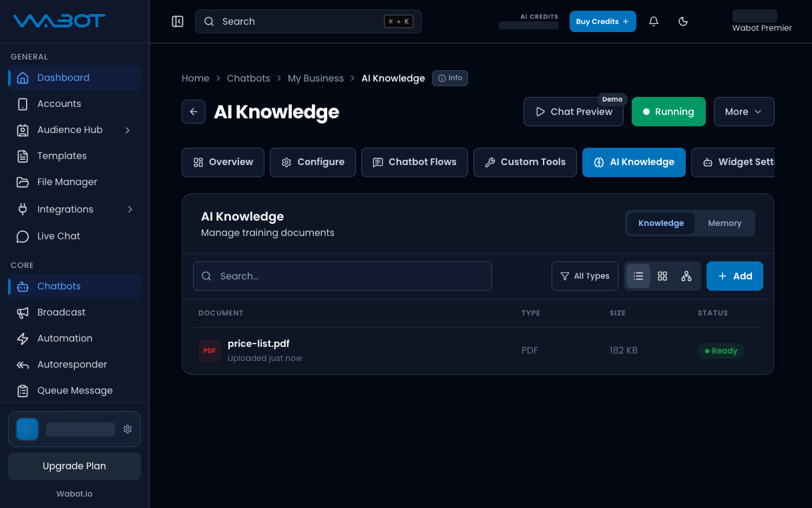Open Live Chat in sidebar
This screenshot has height=508, width=812.
[x=74, y=236]
